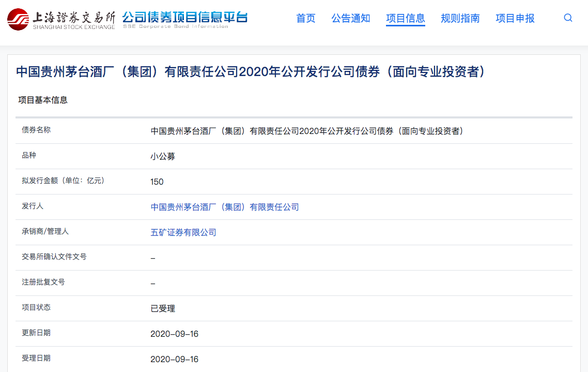Select the 小公募 value
The width and height of the screenshot is (588, 372).
pyautogui.click(x=163, y=157)
